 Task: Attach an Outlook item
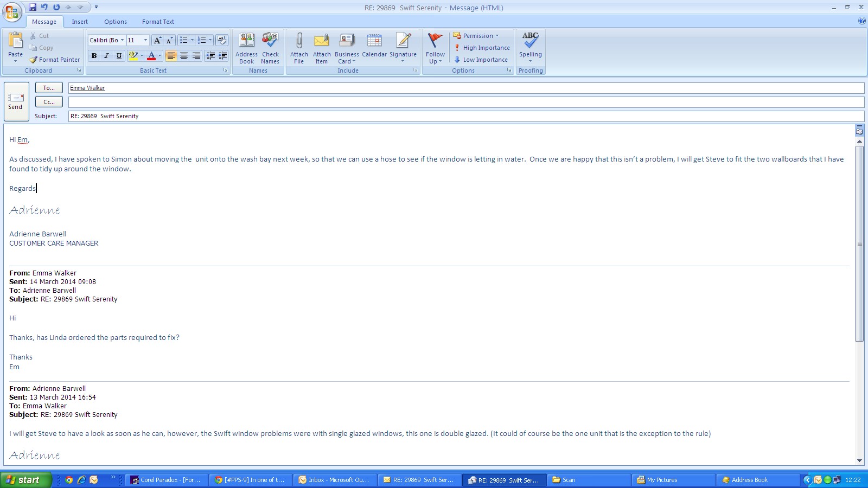tap(322, 48)
